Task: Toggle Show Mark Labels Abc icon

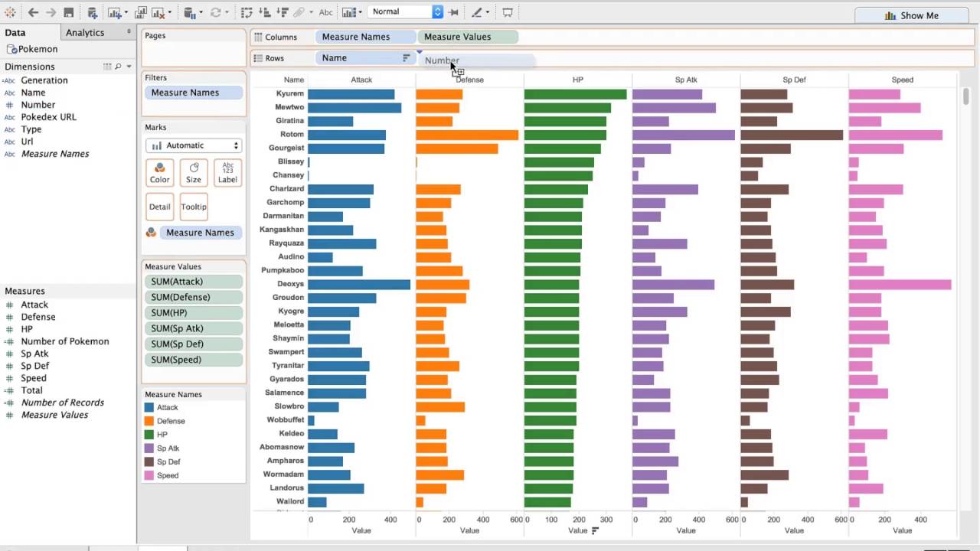Action: tap(325, 12)
